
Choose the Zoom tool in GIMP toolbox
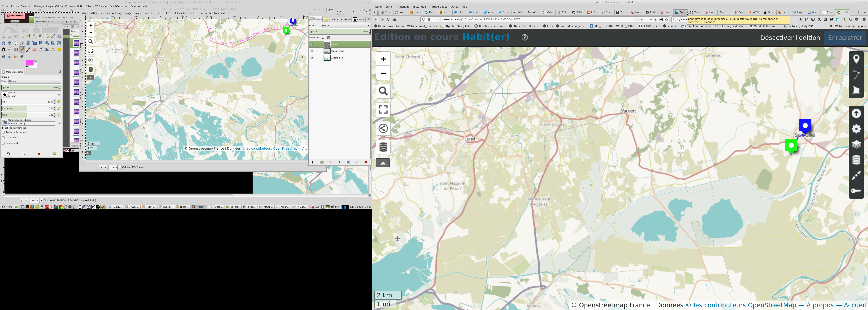[x=59, y=36]
